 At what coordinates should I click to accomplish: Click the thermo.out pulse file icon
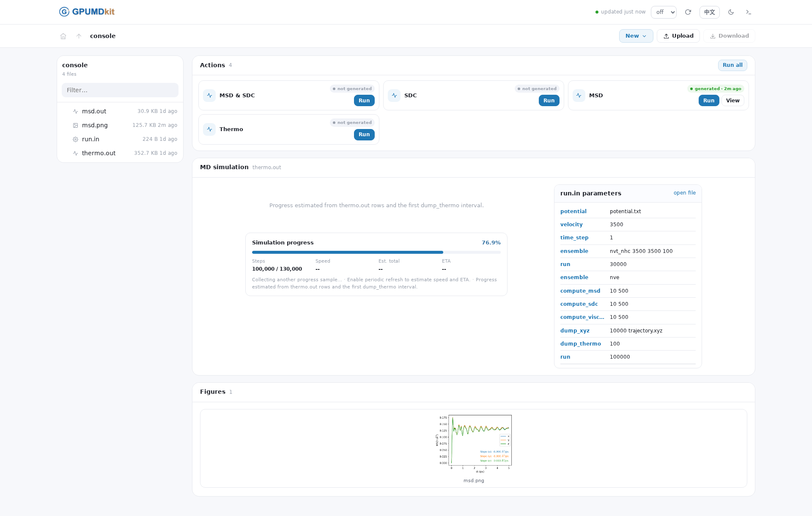[x=75, y=153]
